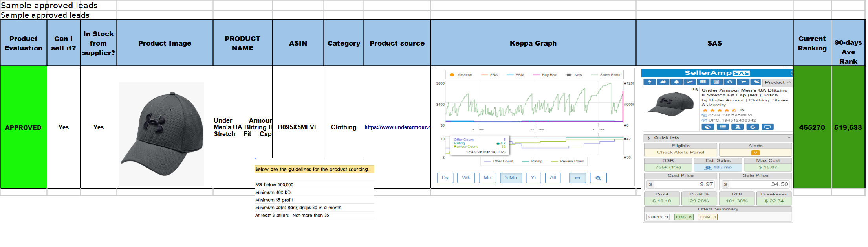
Task: Collapse the Product dropdown in SellerAmp
Action: point(789,82)
